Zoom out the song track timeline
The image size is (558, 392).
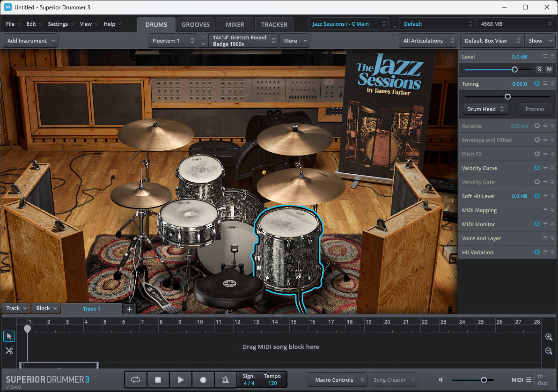pos(549,351)
